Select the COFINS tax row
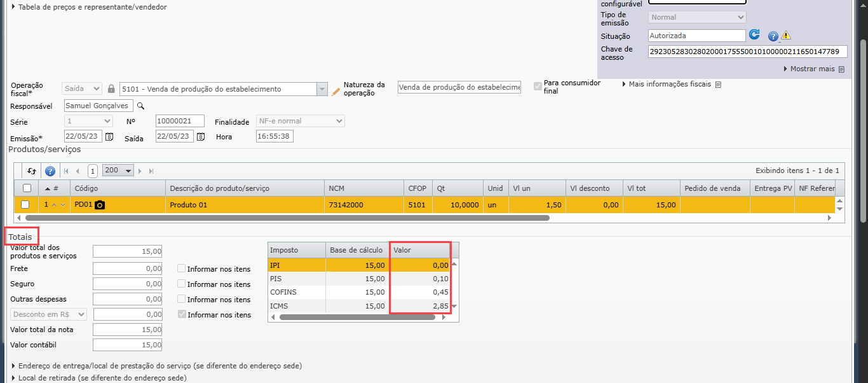Image resolution: width=868 pixels, height=383 pixels. (359, 292)
